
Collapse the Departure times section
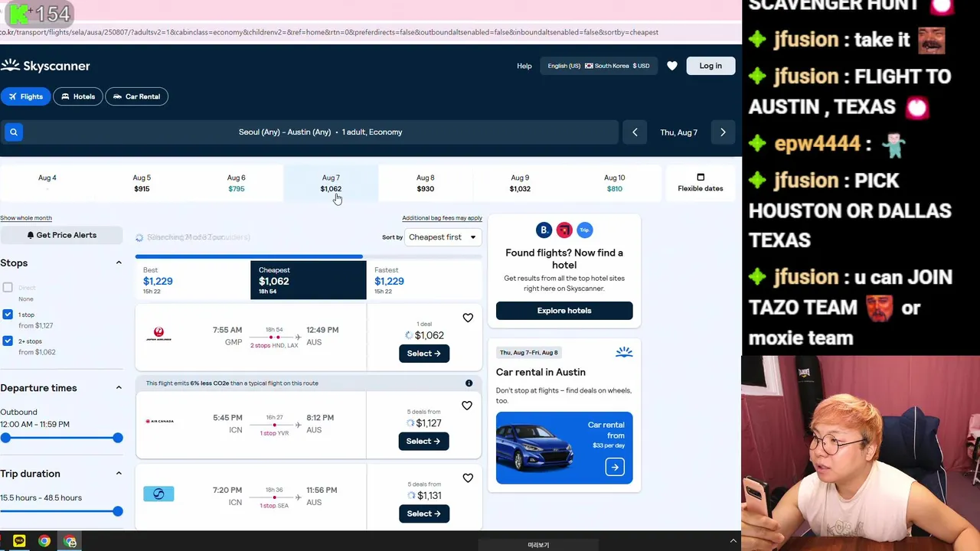[119, 388]
